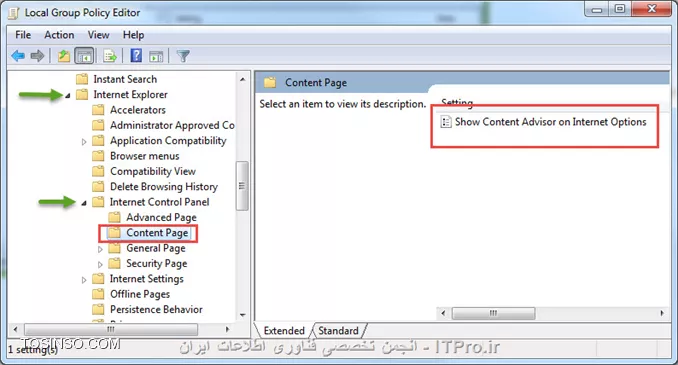Open the Action menu
The image size is (678, 365).
[x=59, y=35]
